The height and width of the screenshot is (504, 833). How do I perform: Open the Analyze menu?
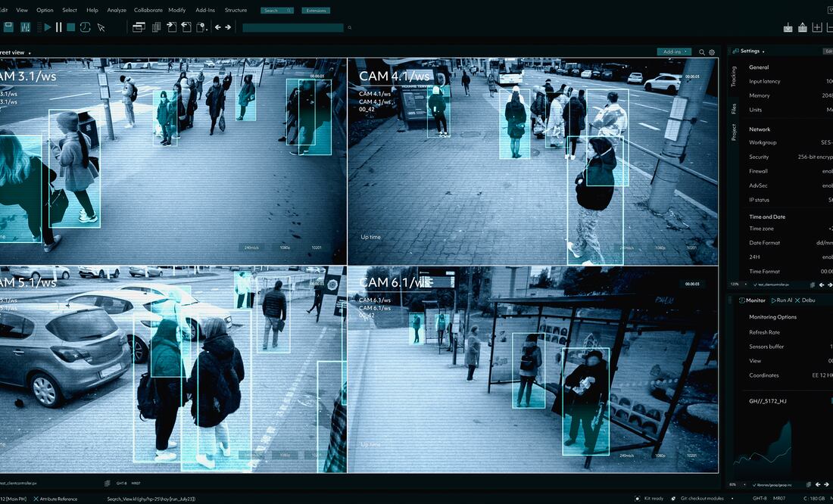click(117, 11)
